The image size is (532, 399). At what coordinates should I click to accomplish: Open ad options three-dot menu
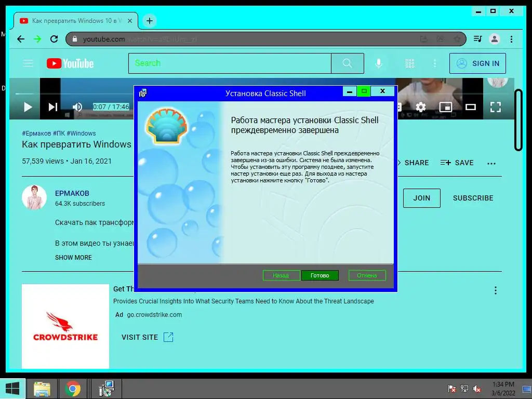[495, 290]
